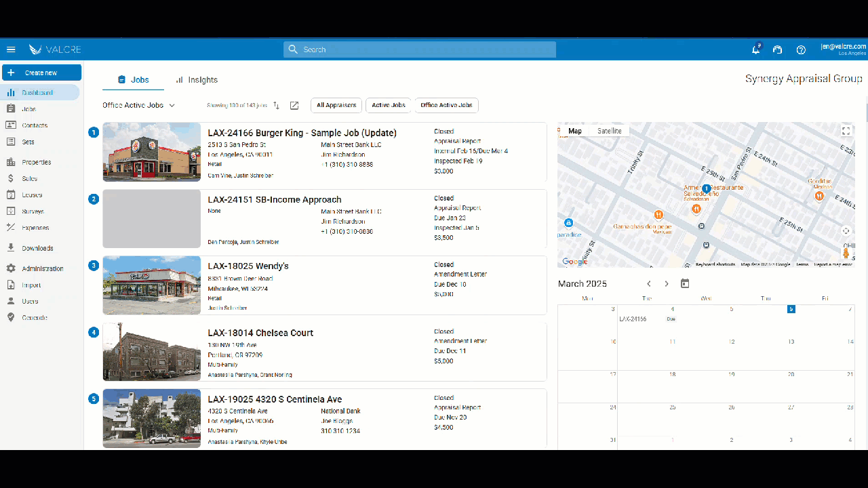Click the Create new button
Screen dimensions: 868x488
(x=41, y=73)
